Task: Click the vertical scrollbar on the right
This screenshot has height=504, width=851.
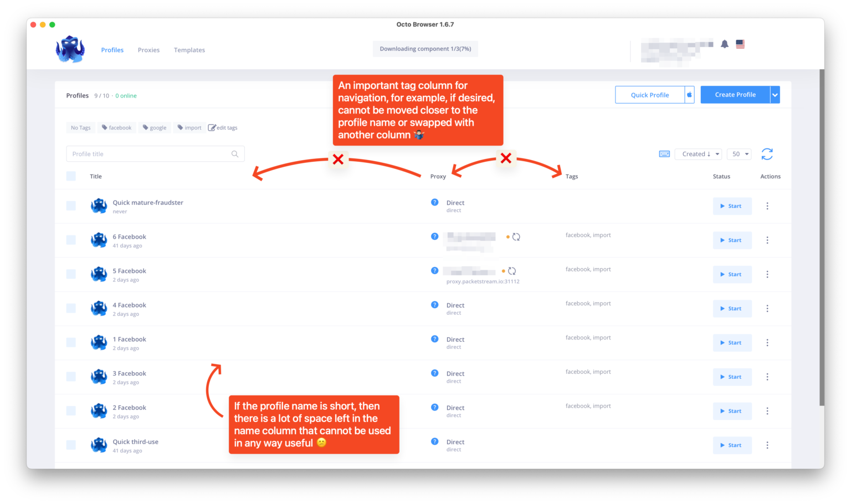Action: click(x=822, y=238)
